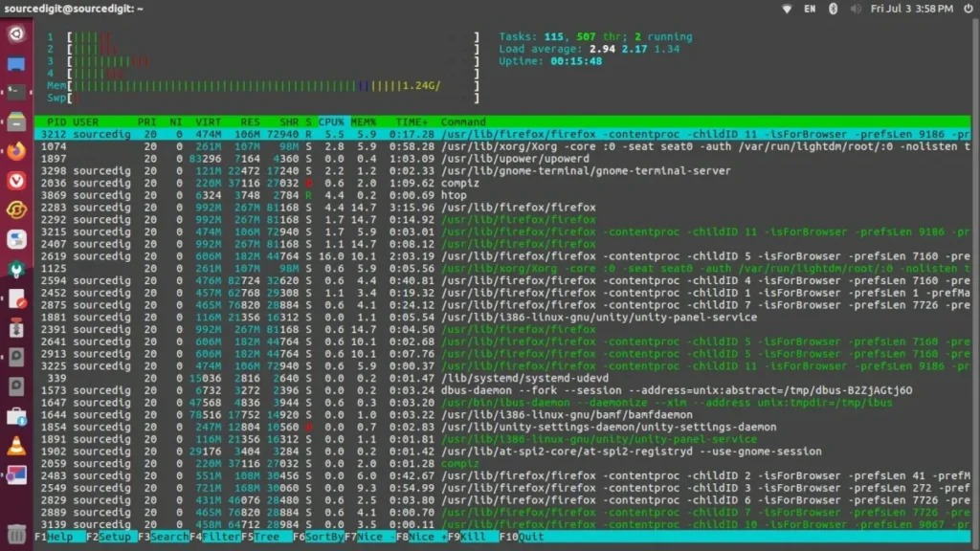
Task: Open the EN keyboard layout menu
Action: click(x=811, y=8)
